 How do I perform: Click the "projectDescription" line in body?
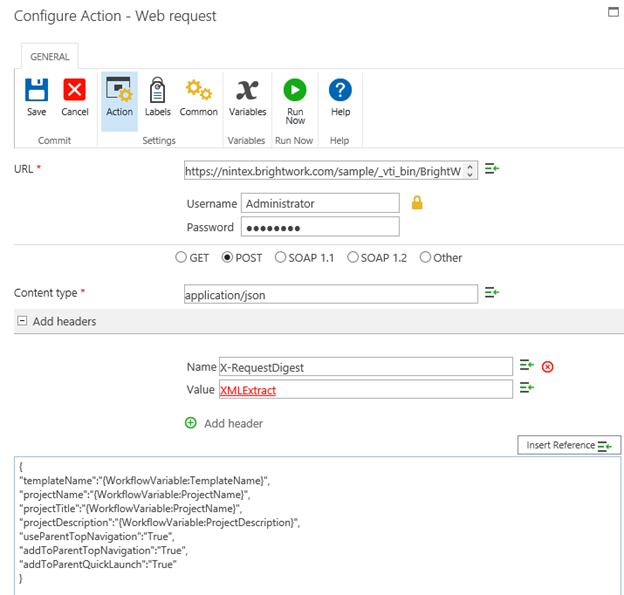[x=160, y=522]
